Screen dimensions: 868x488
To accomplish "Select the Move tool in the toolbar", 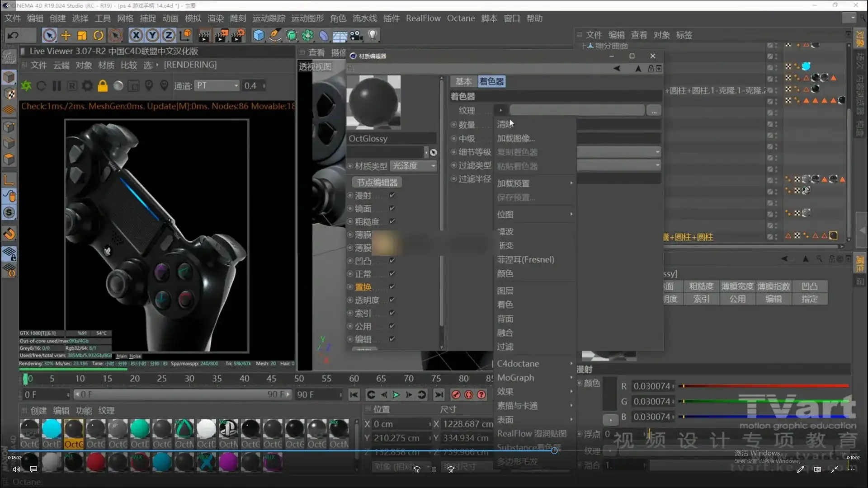I will pyautogui.click(x=66, y=35).
